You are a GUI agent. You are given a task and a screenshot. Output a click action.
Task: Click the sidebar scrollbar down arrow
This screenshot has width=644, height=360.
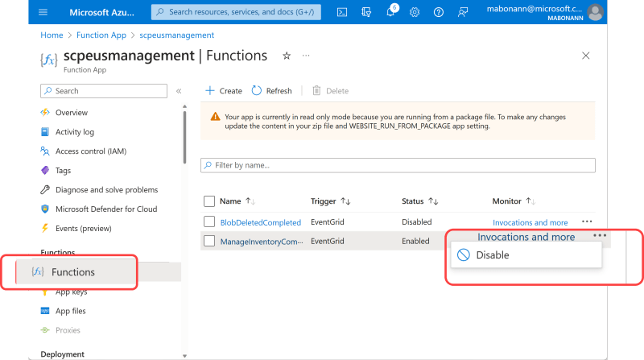[184, 356]
